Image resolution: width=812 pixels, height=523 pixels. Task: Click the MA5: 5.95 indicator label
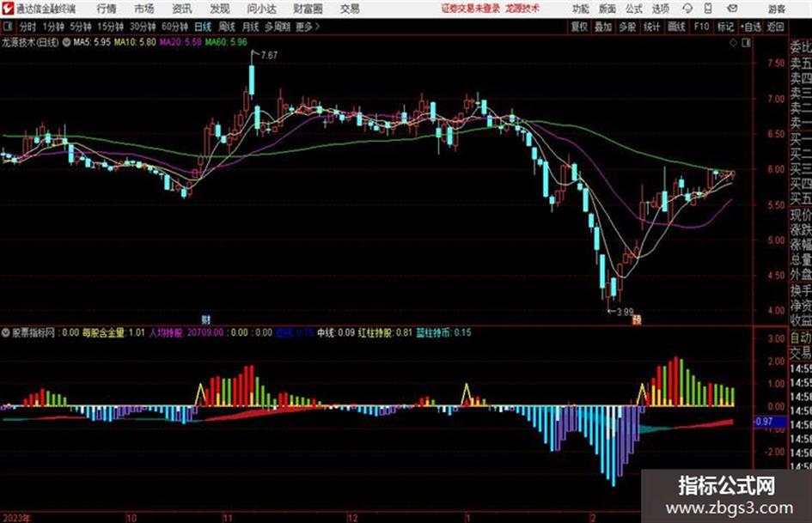(92, 42)
